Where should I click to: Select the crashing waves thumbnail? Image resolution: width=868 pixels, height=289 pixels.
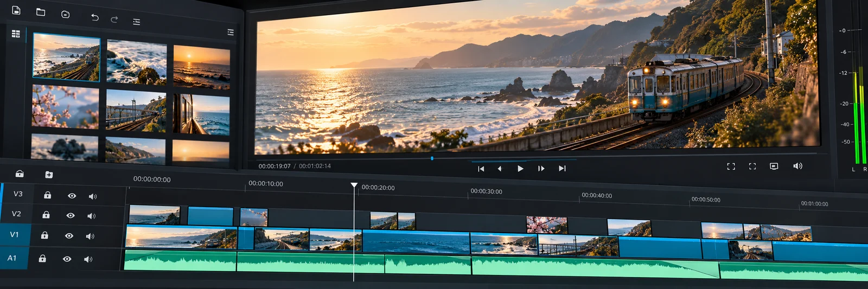pos(137,62)
